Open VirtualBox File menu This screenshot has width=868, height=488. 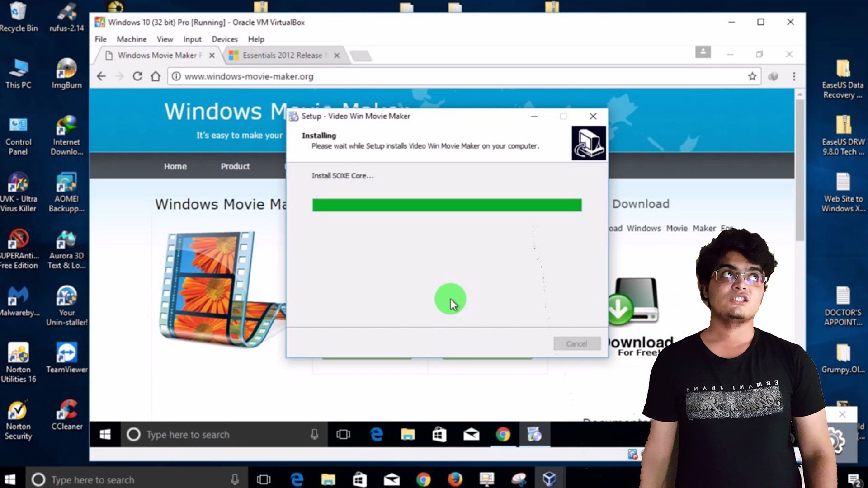[x=101, y=39]
